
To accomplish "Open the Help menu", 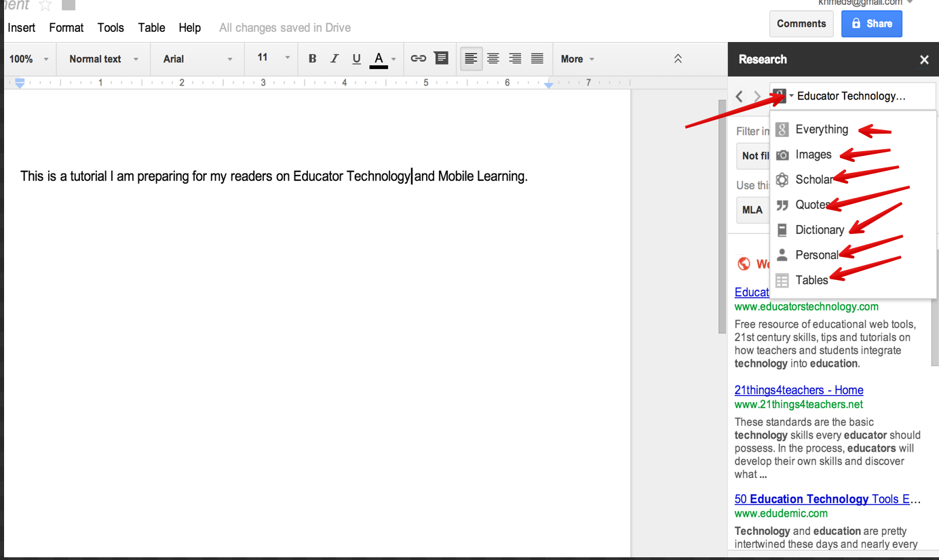I will tap(190, 28).
